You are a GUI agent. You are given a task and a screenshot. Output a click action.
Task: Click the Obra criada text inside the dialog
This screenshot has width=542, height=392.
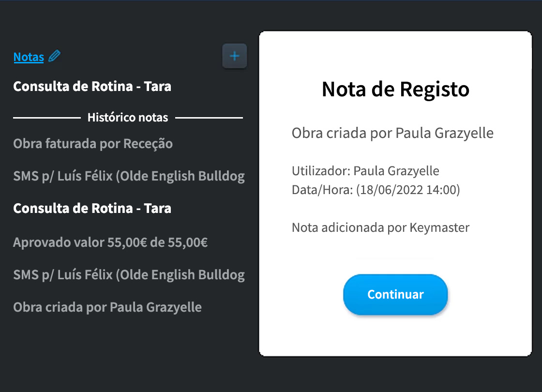(x=392, y=133)
